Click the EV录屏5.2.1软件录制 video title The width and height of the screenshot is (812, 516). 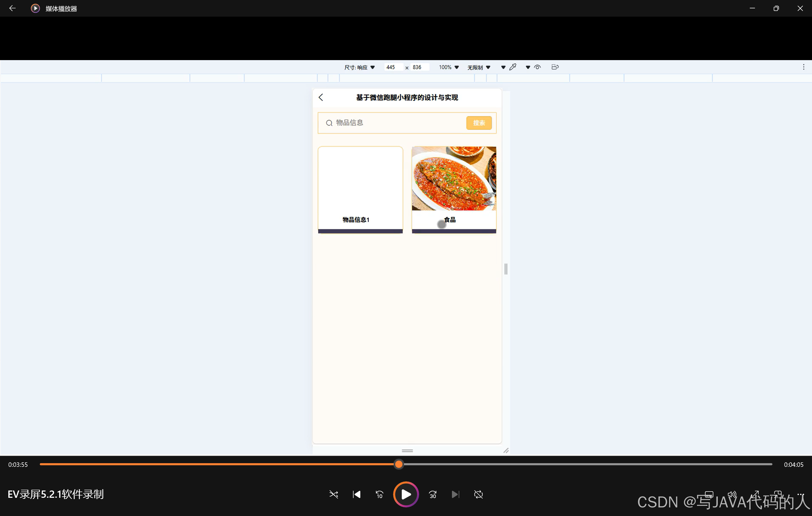[x=56, y=494]
